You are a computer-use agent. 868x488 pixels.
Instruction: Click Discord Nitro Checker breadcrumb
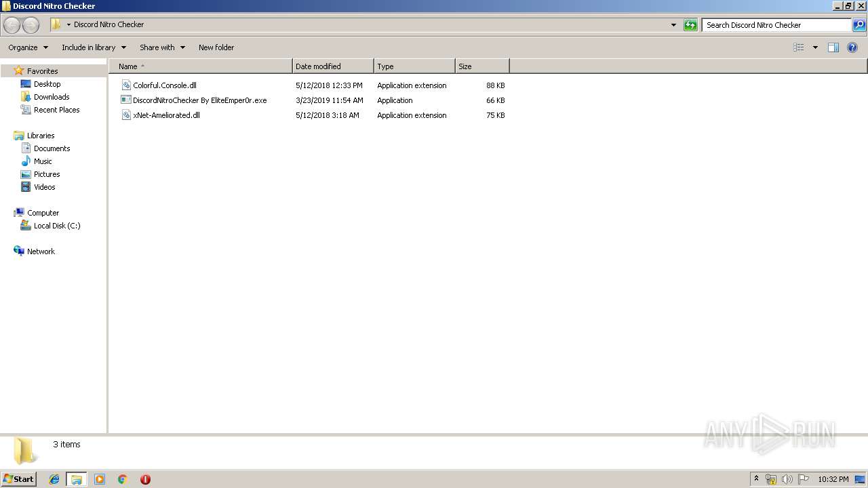tap(108, 24)
